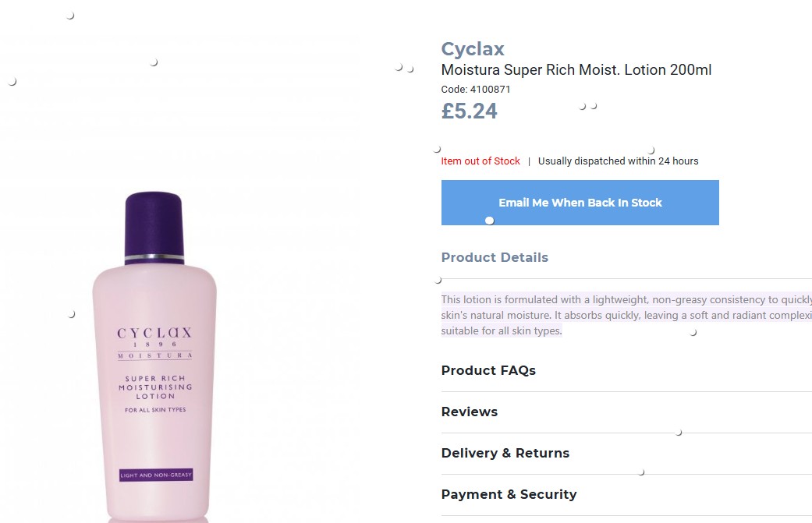
Task: Expand the Product FAQs section
Action: (x=488, y=370)
